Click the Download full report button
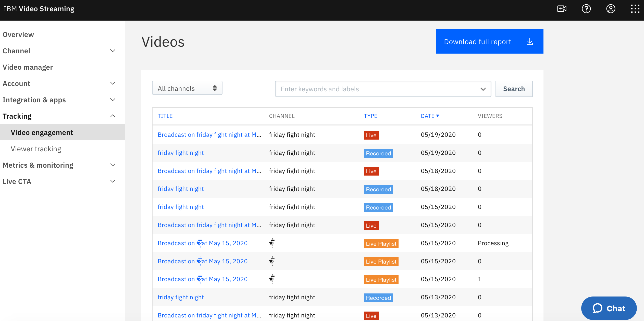This screenshot has width=644, height=321. [490, 41]
